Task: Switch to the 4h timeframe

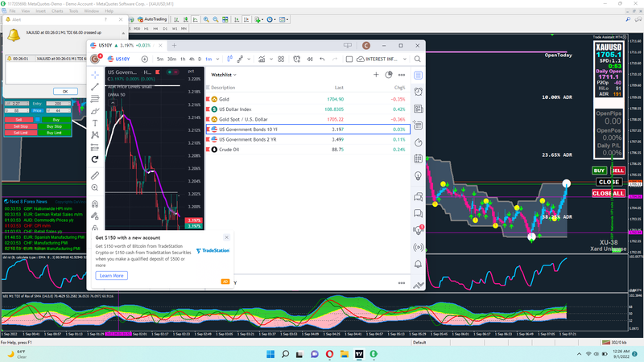Action: click(x=192, y=59)
